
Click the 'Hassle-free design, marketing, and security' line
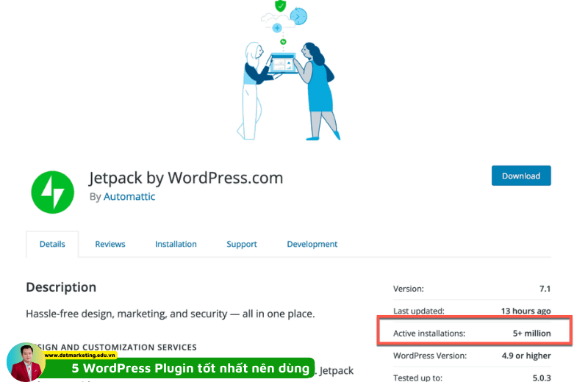click(x=171, y=314)
